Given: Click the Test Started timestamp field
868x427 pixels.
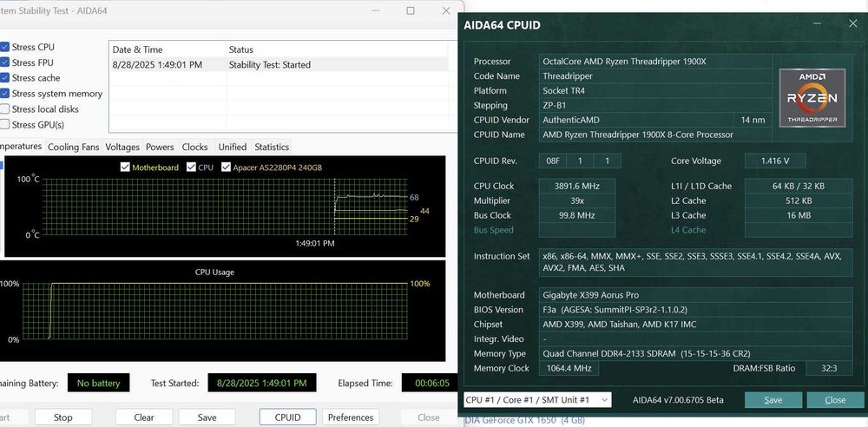Looking at the screenshot, I should click(262, 383).
